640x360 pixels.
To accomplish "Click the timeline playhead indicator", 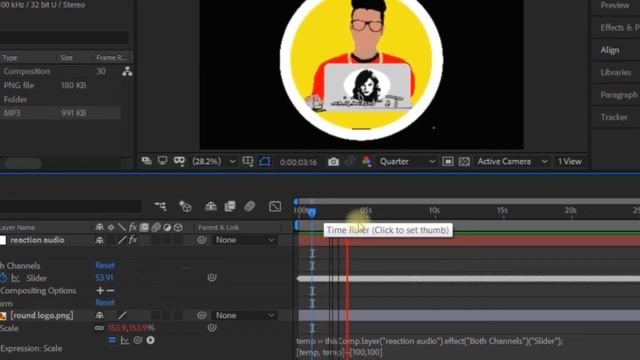I will (311, 213).
